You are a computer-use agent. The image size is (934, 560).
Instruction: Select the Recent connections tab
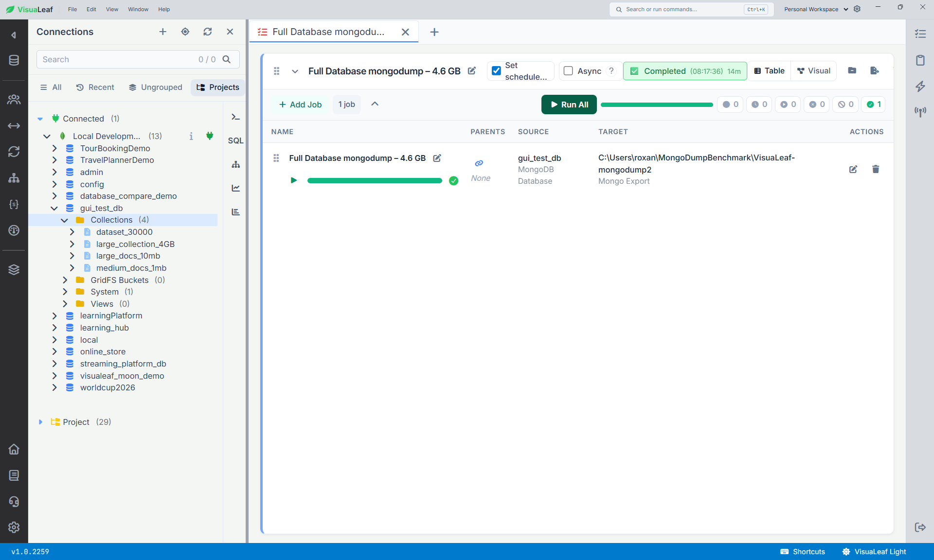pyautogui.click(x=95, y=87)
